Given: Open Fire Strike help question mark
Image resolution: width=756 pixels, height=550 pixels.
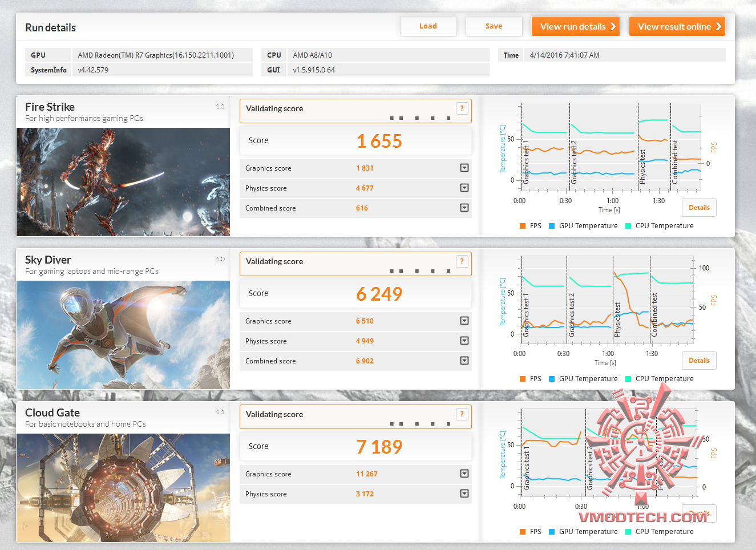Looking at the screenshot, I should (x=462, y=108).
